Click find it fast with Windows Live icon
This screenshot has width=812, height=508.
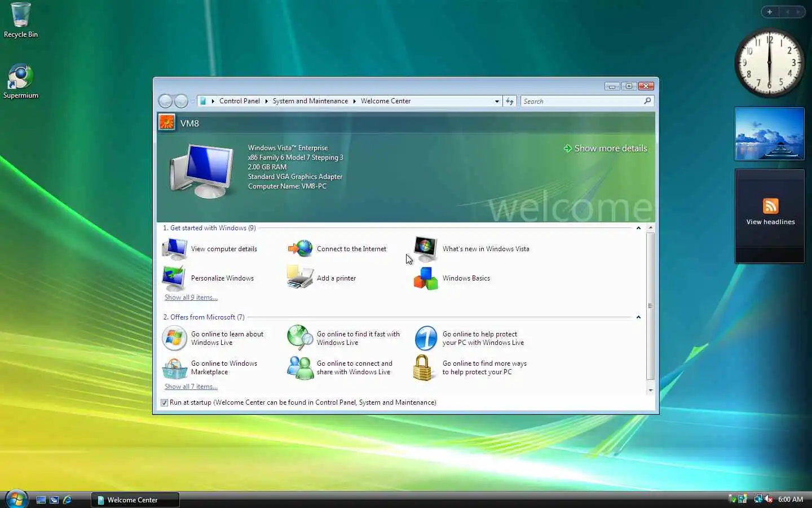click(300, 338)
